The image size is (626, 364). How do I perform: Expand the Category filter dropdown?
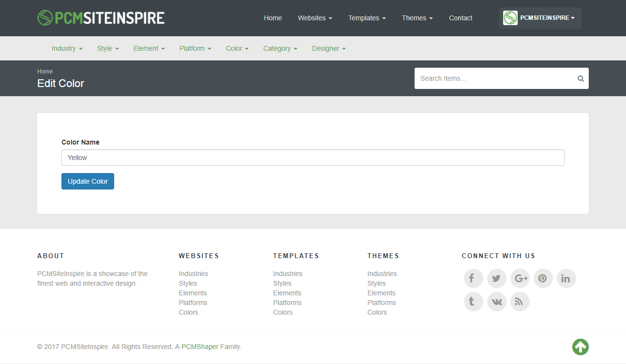click(x=280, y=48)
